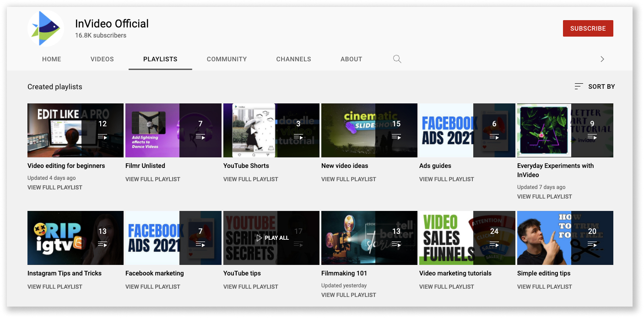The image size is (644, 318).
Task: Click the playlist stack icon on Video editing for beginners
Action: click(103, 135)
